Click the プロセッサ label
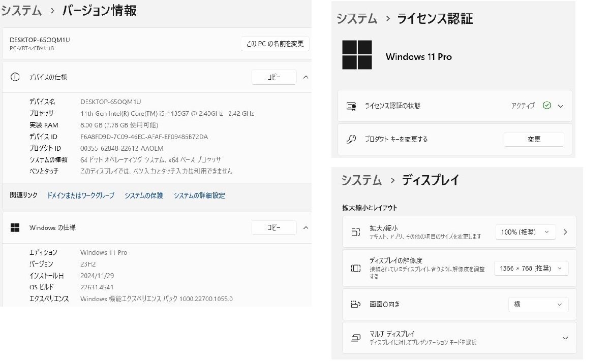This screenshot has height=364, width=610. click(x=41, y=113)
